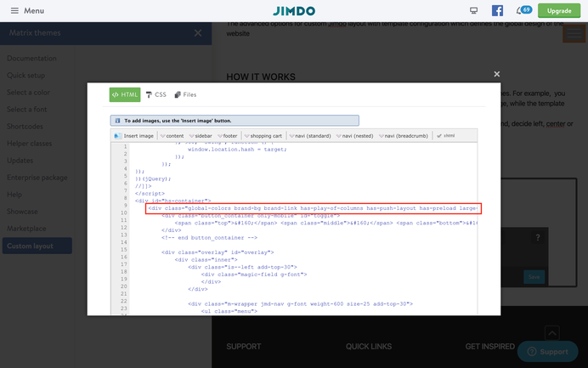Open Select a font in sidebar
Screen dimensions: 588x368
27,110
